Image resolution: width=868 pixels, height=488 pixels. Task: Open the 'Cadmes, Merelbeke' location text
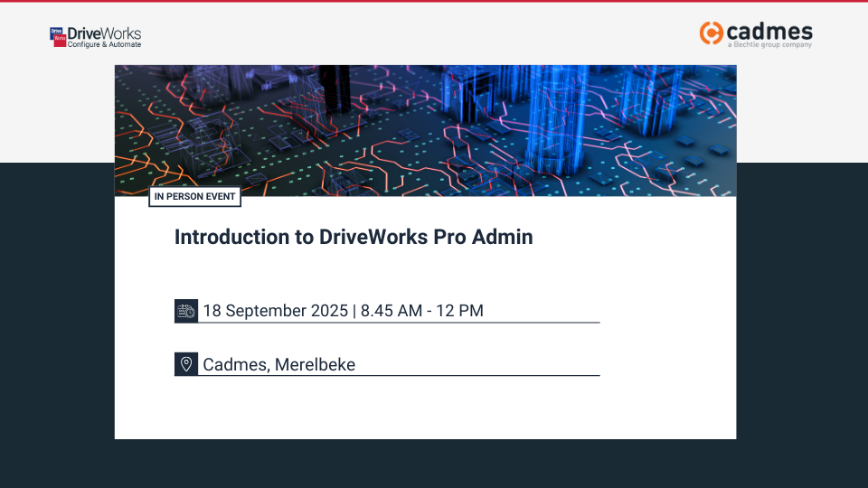pos(278,365)
